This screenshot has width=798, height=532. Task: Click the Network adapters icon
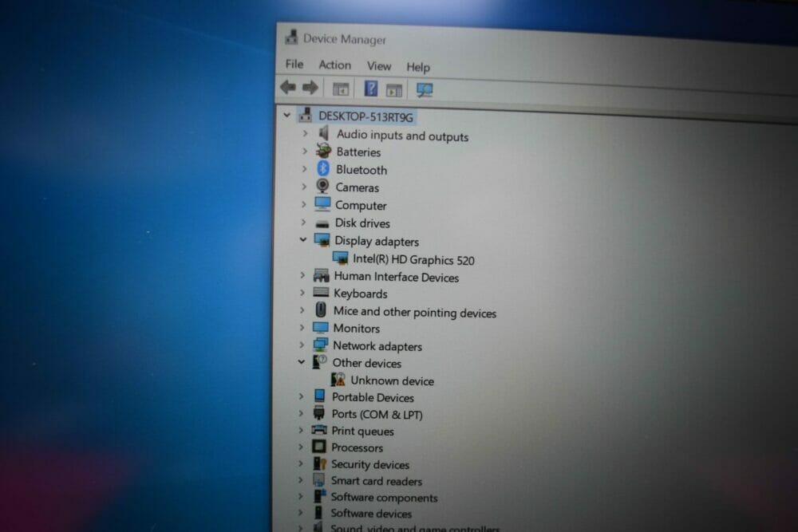click(x=320, y=345)
